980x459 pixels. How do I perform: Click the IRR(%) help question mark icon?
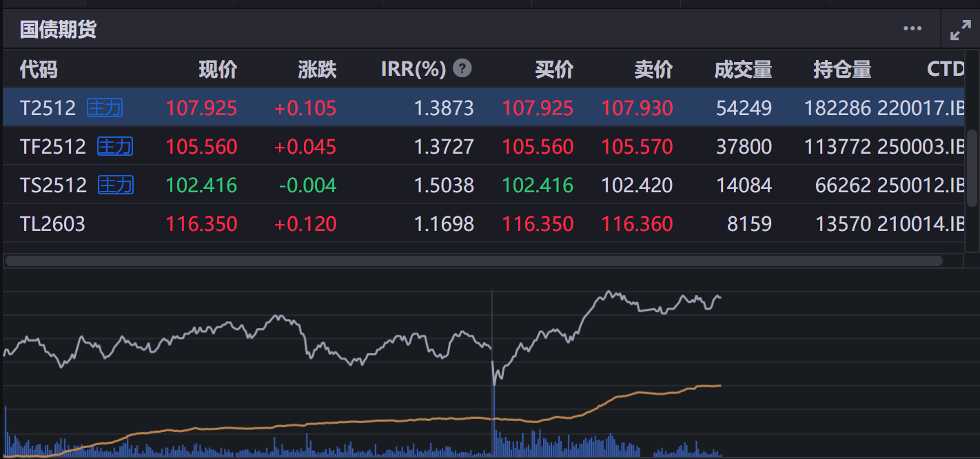point(463,68)
